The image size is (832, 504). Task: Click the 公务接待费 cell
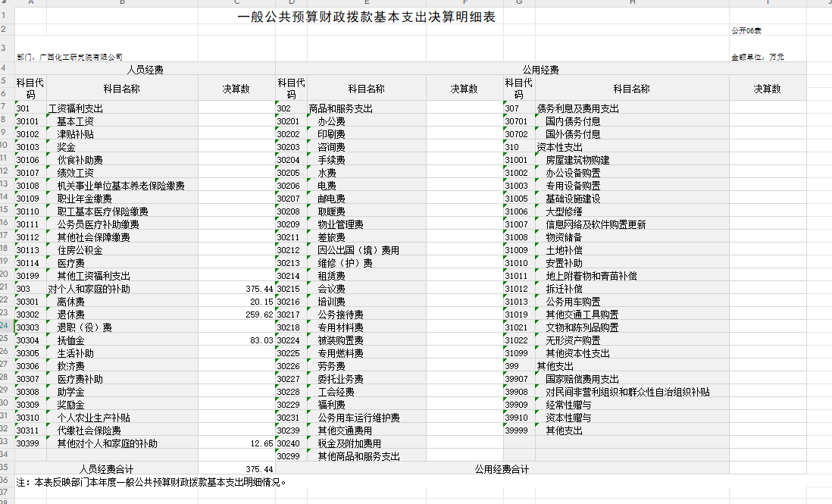pos(340,315)
